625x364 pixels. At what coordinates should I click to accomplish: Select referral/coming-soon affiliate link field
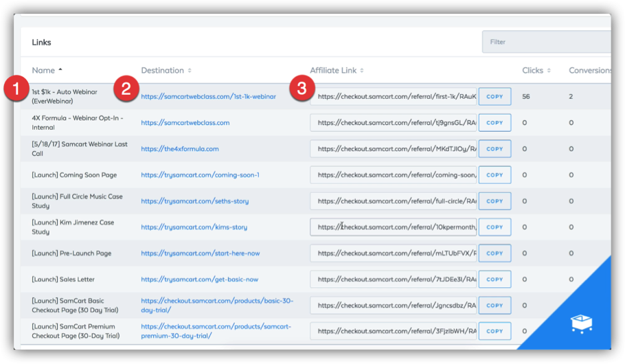[394, 175]
